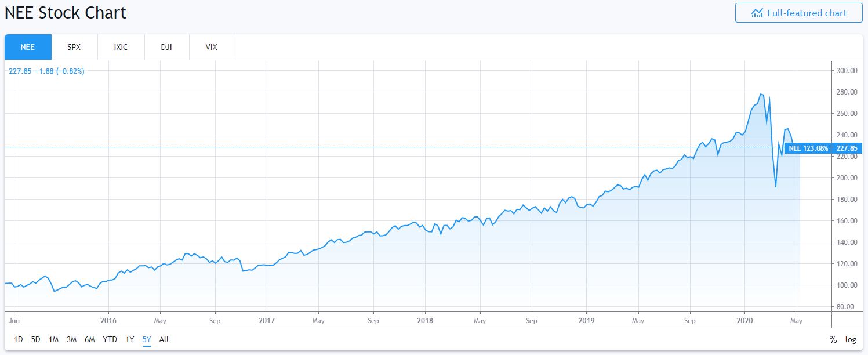Click the active 5Y range

[147, 339]
